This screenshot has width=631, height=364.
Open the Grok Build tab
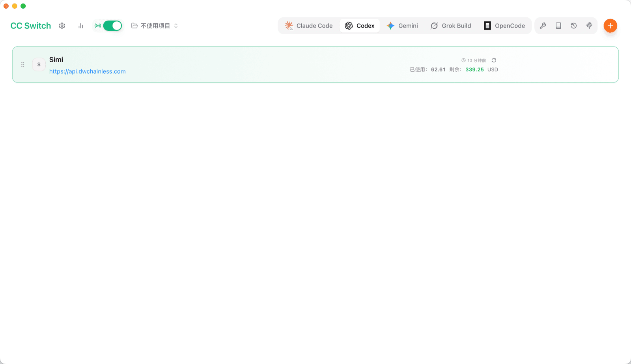[x=451, y=26]
